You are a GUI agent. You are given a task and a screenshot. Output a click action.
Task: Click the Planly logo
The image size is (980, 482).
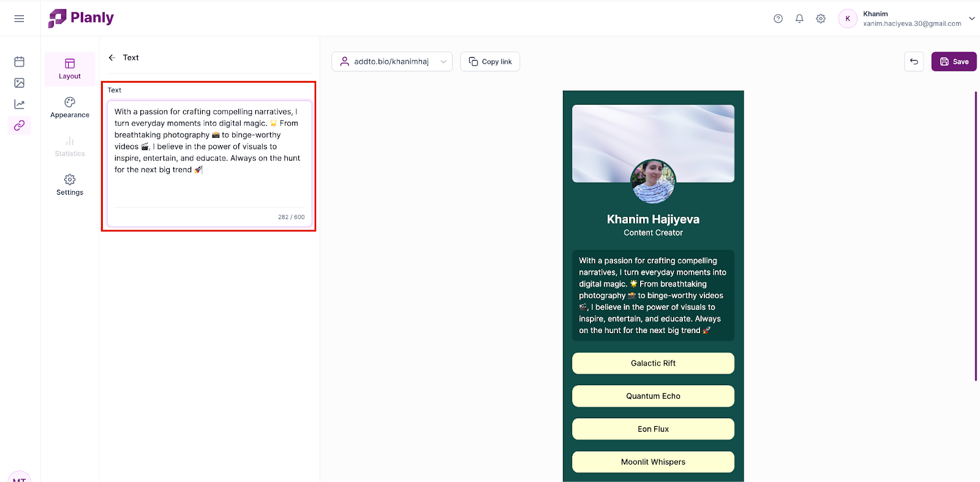pyautogui.click(x=81, y=18)
